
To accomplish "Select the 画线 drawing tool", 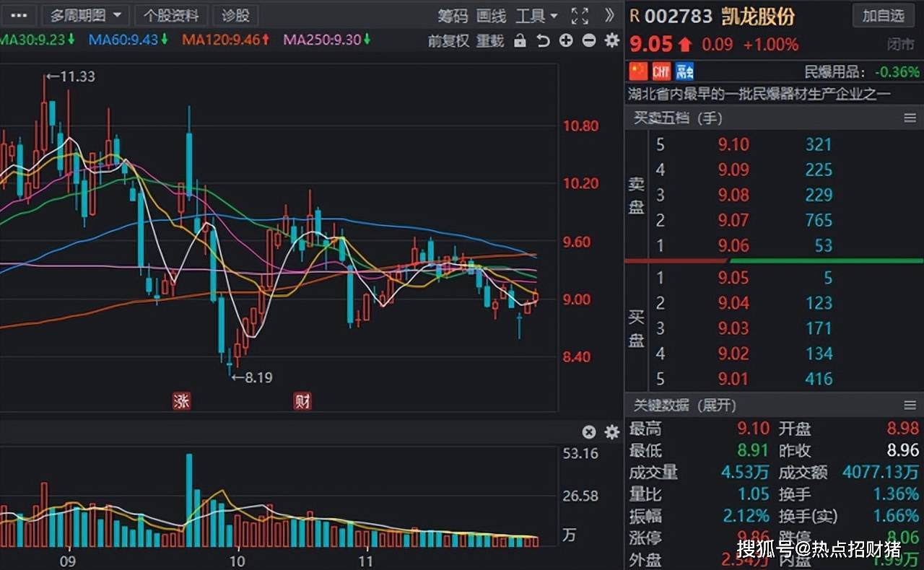I will pyautogui.click(x=491, y=16).
